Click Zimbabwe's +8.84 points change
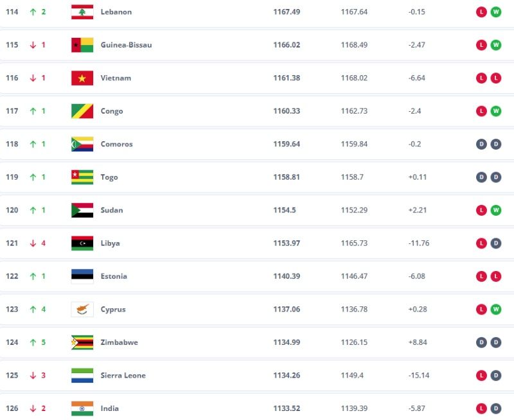The width and height of the screenshot is (514, 420). (418, 342)
